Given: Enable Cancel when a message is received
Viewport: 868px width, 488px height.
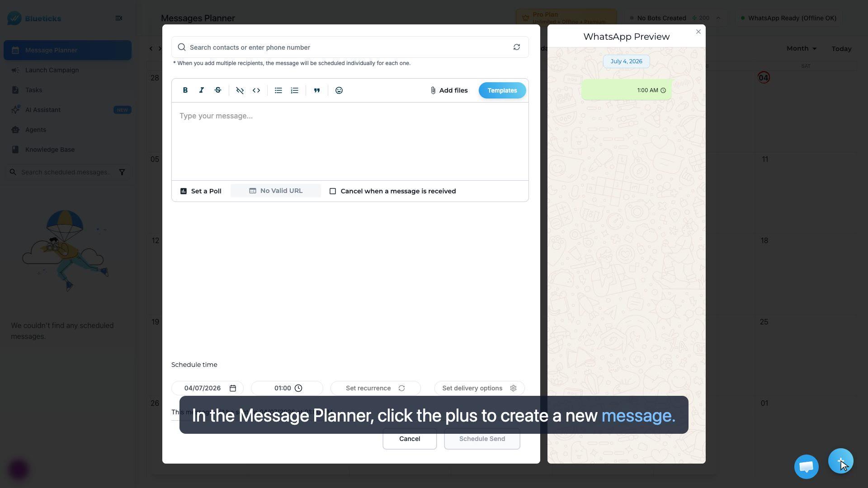Looking at the screenshot, I should point(333,191).
